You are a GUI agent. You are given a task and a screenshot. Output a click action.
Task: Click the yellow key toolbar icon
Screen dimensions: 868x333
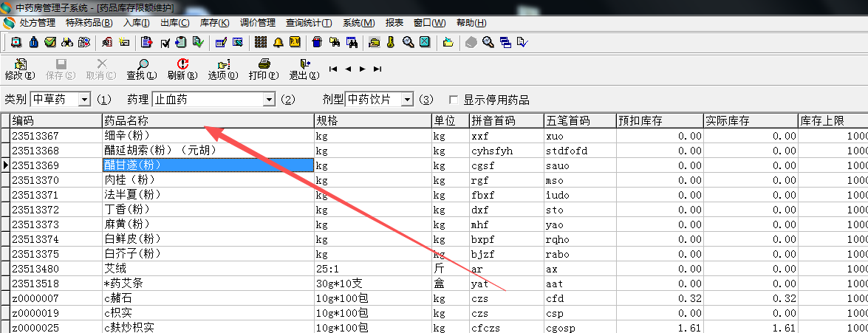point(391,42)
